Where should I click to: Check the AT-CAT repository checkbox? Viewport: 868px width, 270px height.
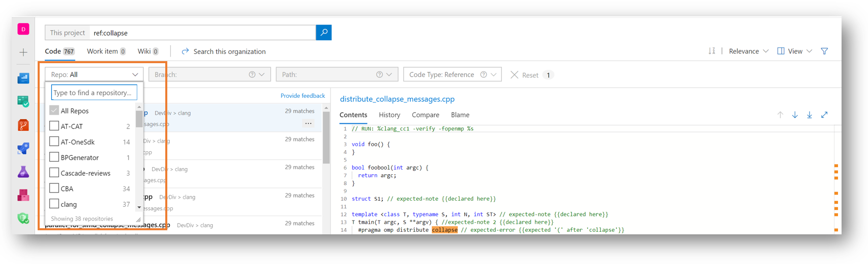[54, 126]
